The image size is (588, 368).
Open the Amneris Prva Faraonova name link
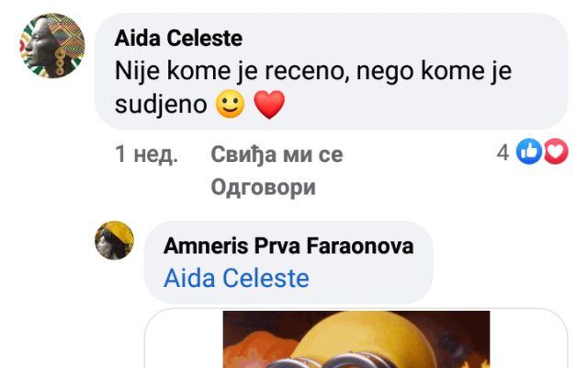coord(288,246)
